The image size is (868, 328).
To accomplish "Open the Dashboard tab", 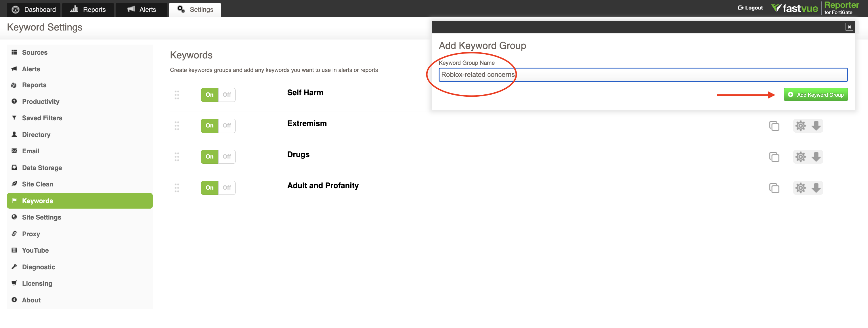I will (34, 9).
